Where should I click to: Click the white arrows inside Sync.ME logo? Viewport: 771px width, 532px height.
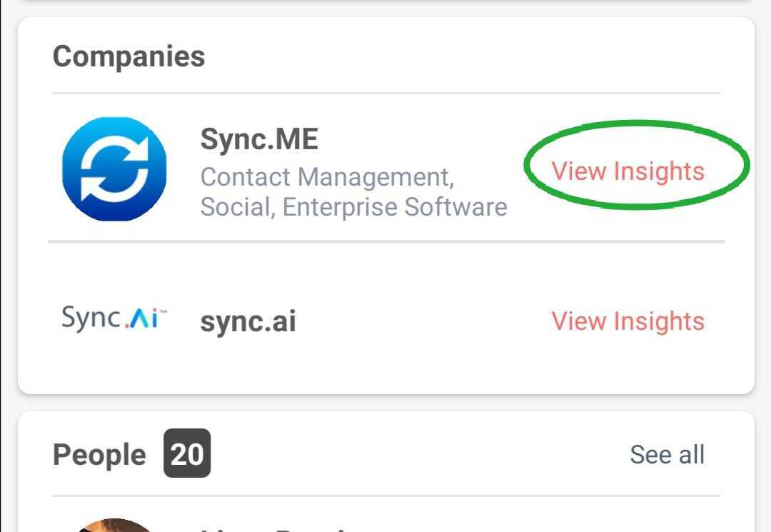[114, 169]
